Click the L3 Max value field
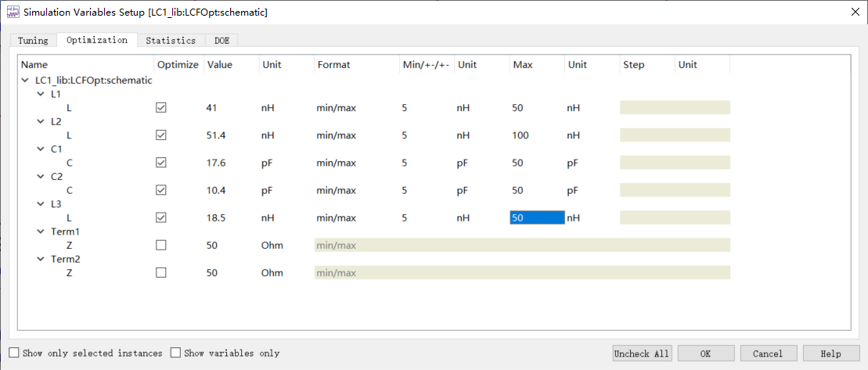 tap(536, 218)
